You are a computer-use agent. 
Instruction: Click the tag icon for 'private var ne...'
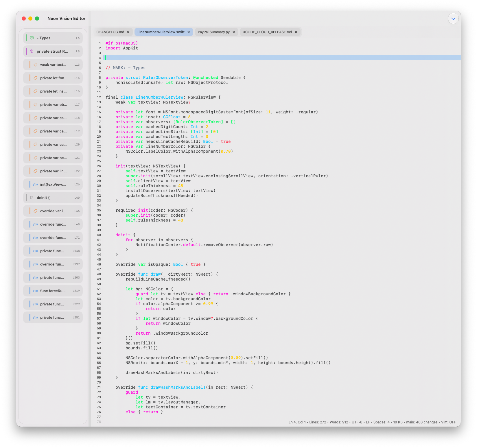[35, 158]
